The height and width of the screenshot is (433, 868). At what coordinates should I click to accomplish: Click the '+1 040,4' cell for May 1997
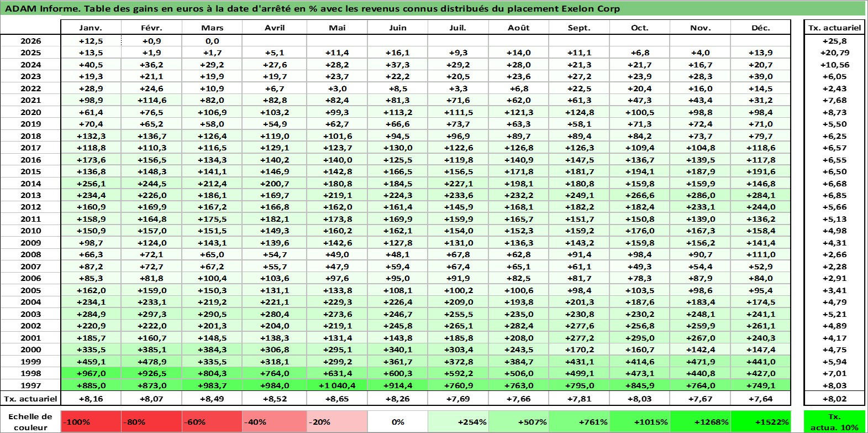(x=337, y=385)
